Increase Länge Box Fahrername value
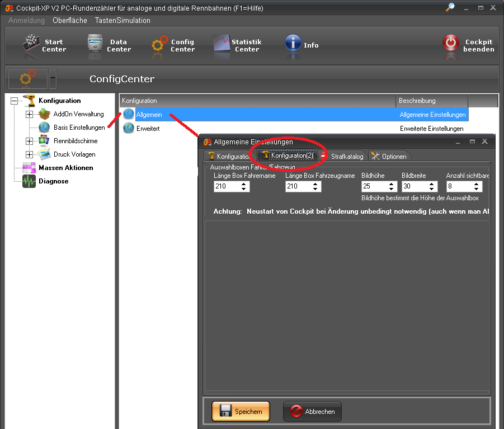Image resolution: width=504 pixels, height=429 pixels. click(x=244, y=184)
